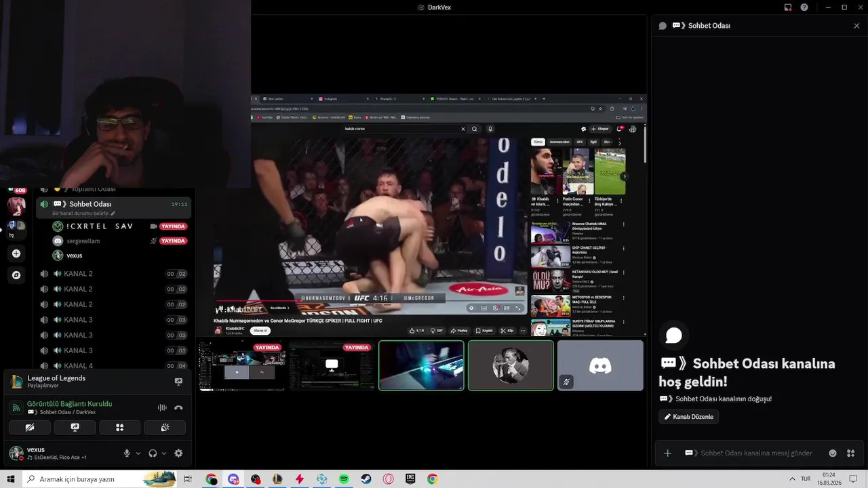Open Discord inbox icon in title bar
The width and height of the screenshot is (868, 488).
click(x=788, y=7)
